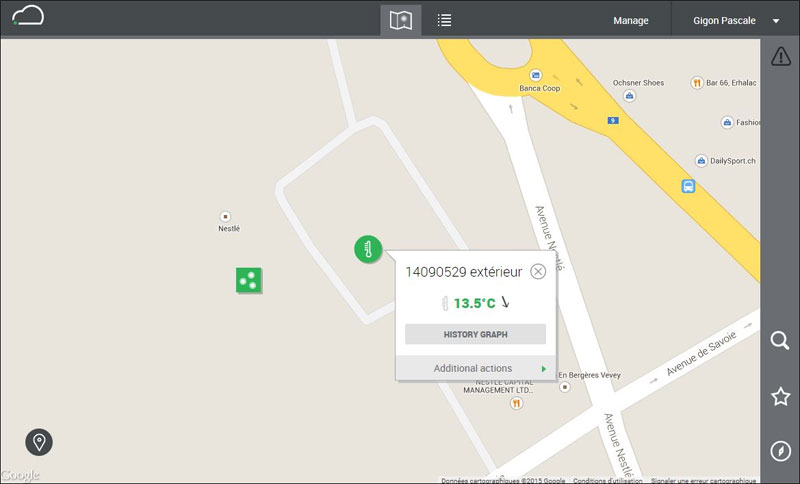
Task: Open the HISTORY GRAPH button
Action: [476, 335]
